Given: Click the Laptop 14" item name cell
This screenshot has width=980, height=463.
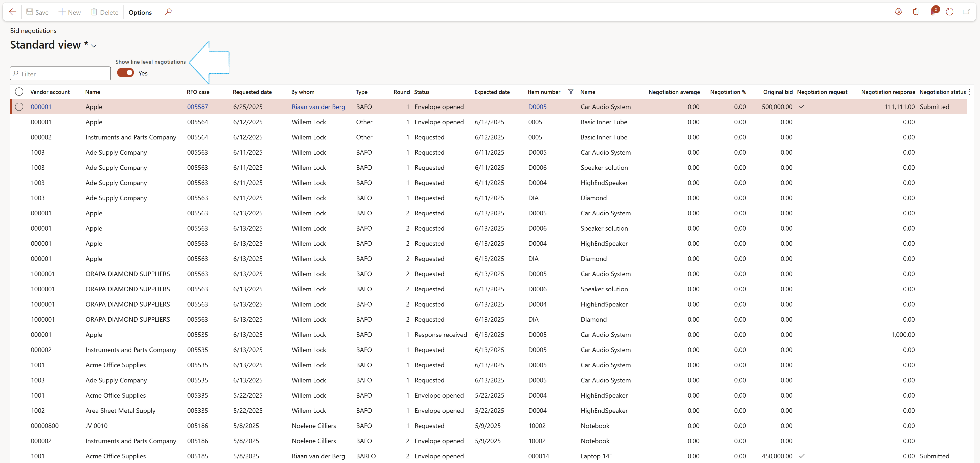Looking at the screenshot, I should [596, 456].
